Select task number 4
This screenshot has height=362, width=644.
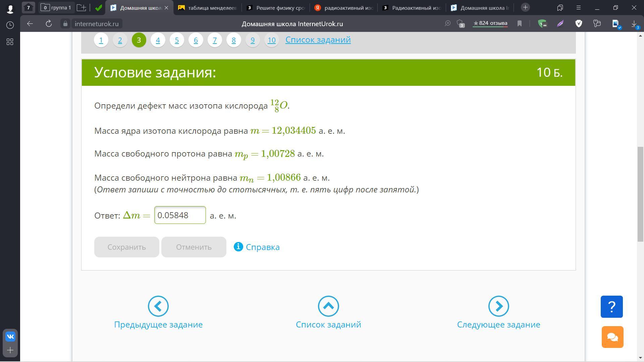point(158,40)
